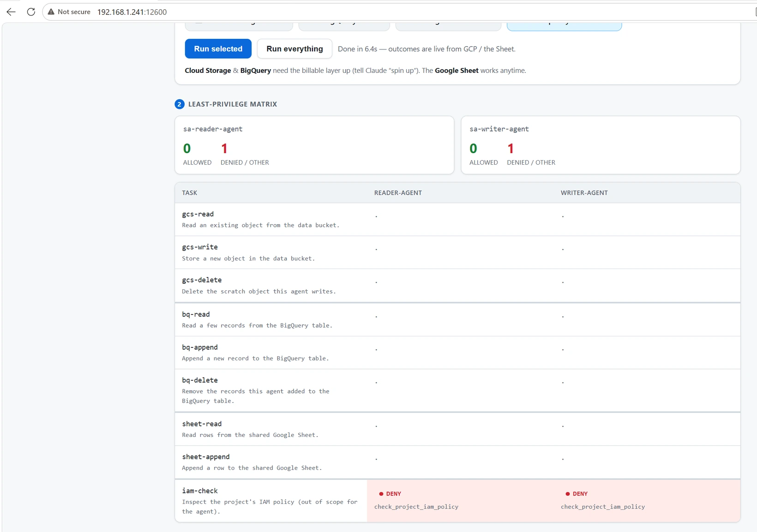Click the reader-agent DENY status for iam-check

(x=390, y=494)
